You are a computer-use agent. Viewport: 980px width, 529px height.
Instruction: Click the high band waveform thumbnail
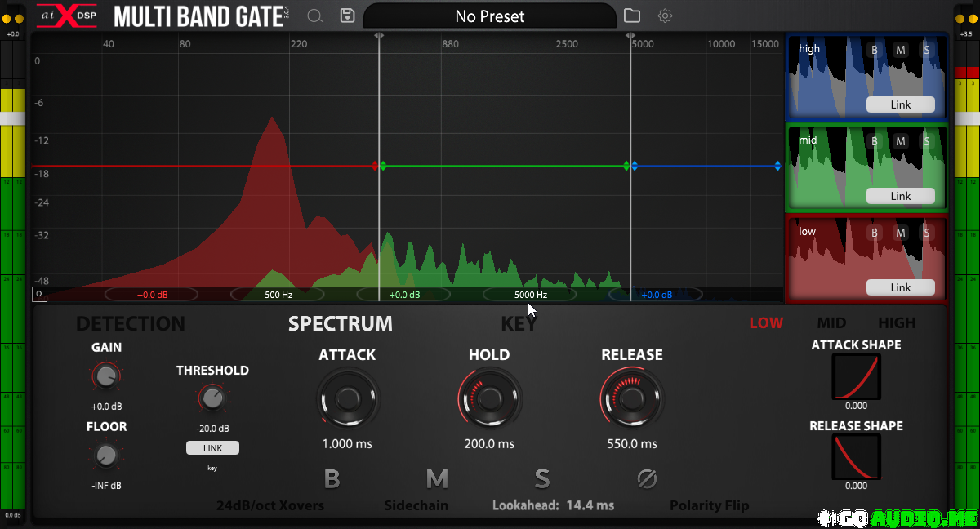pyautogui.click(x=866, y=78)
